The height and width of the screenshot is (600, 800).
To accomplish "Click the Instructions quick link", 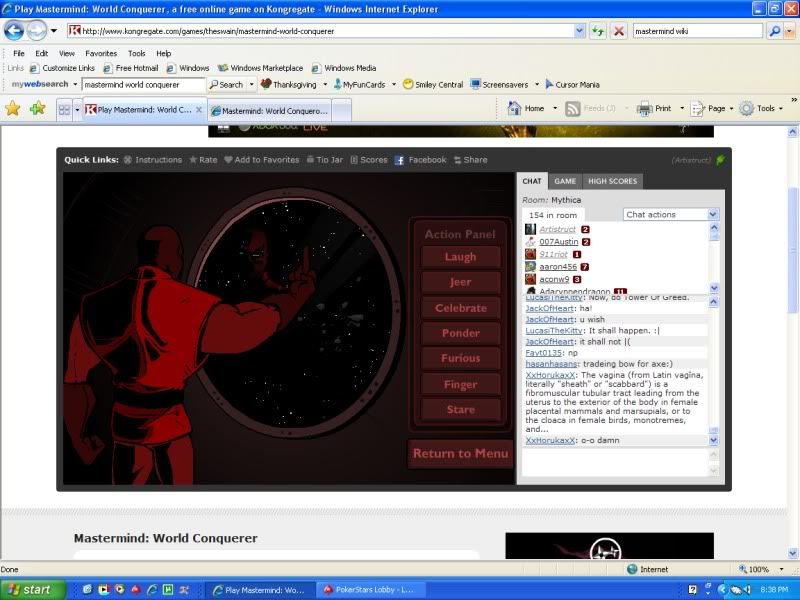I will coord(153,160).
